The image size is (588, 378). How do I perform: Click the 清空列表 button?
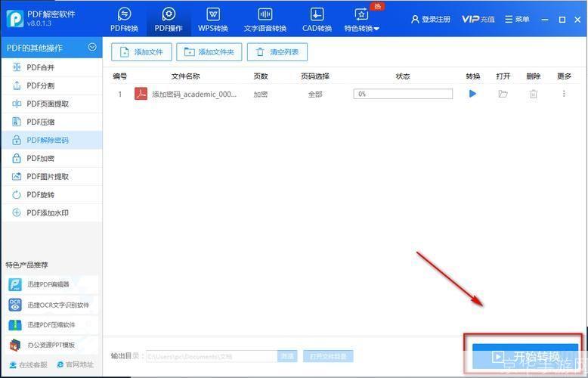pyautogui.click(x=277, y=52)
